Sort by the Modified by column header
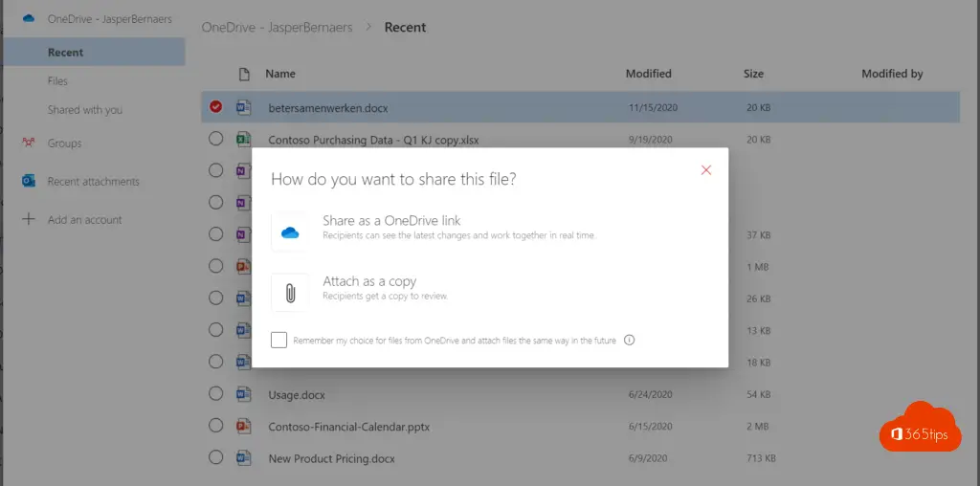 click(893, 74)
